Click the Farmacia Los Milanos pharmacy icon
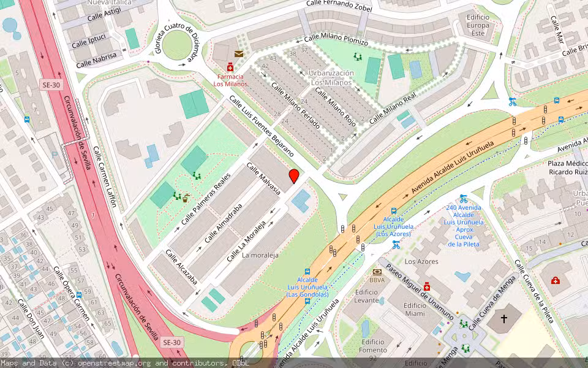The image size is (588, 368). 230,67
